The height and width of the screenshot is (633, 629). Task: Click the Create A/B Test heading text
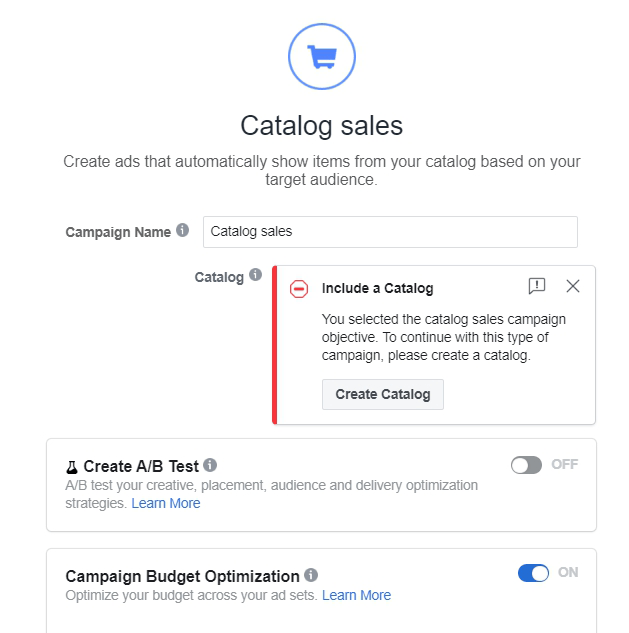pyautogui.click(x=141, y=466)
